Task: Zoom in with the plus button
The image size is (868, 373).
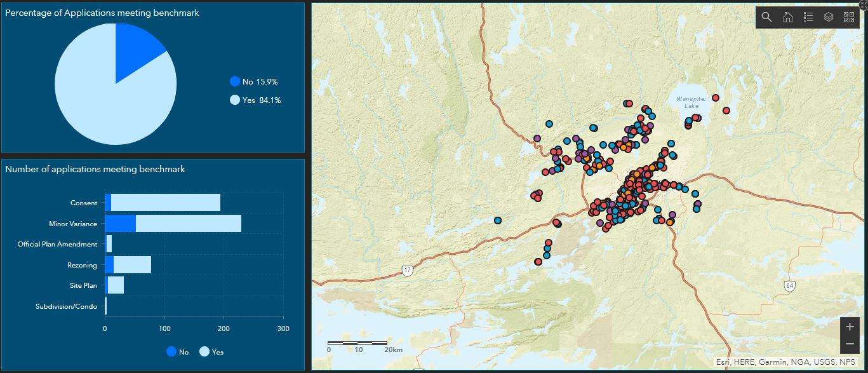Action: pos(850,327)
